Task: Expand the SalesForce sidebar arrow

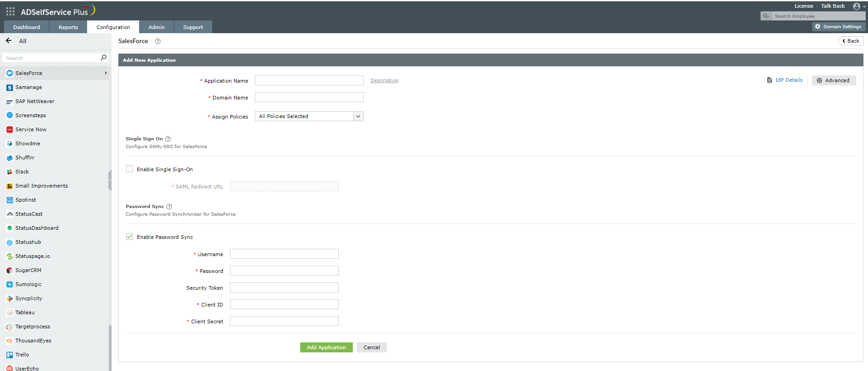Action: [106, 73]
